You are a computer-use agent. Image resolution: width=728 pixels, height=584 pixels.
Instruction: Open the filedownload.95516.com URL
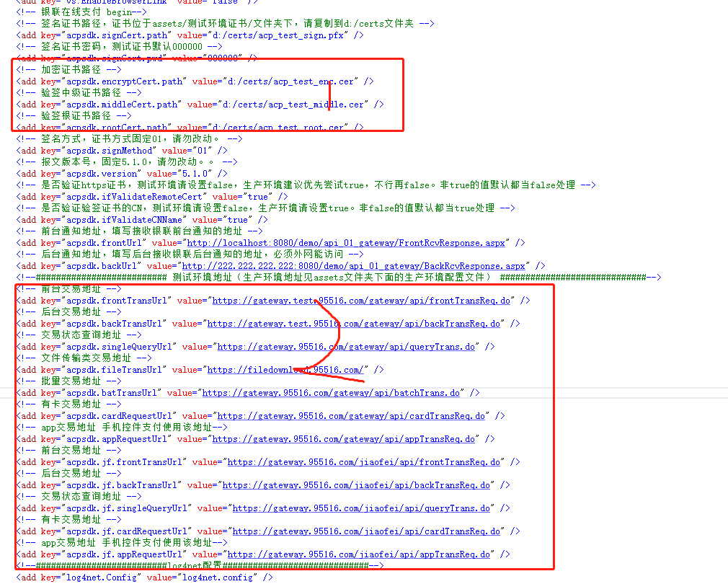point(285,370)
